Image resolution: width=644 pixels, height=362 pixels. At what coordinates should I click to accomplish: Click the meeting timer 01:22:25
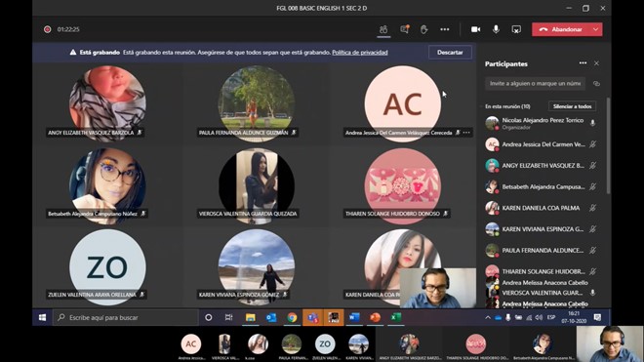[68, 29]
